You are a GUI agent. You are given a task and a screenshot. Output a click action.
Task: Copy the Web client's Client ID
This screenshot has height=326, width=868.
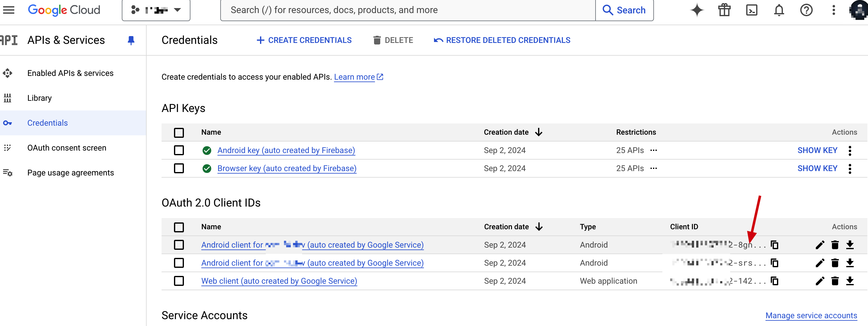774,281
